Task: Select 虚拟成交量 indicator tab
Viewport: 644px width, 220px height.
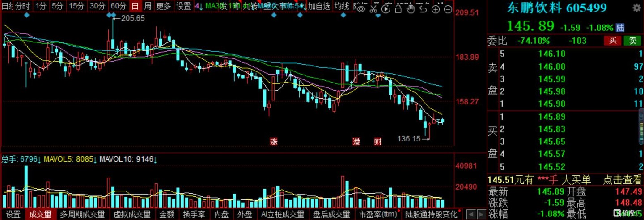Action: click(132, 215)
